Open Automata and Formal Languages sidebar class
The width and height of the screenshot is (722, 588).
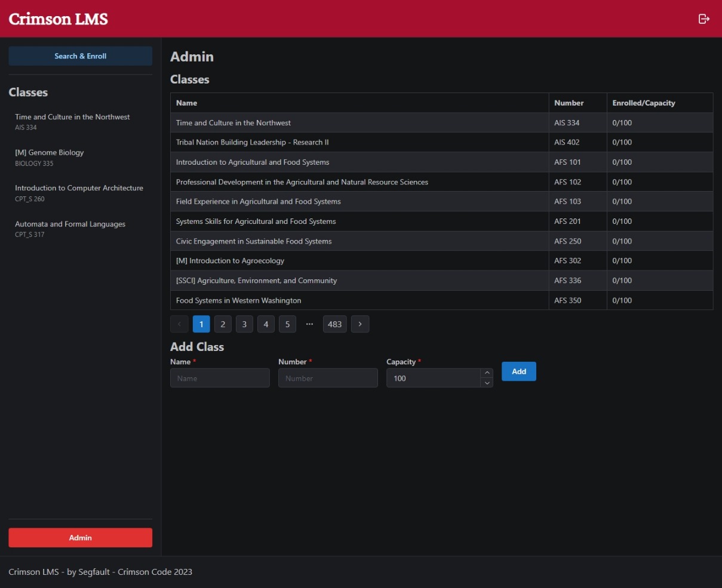pyautogui.click(x=81, y=229)
